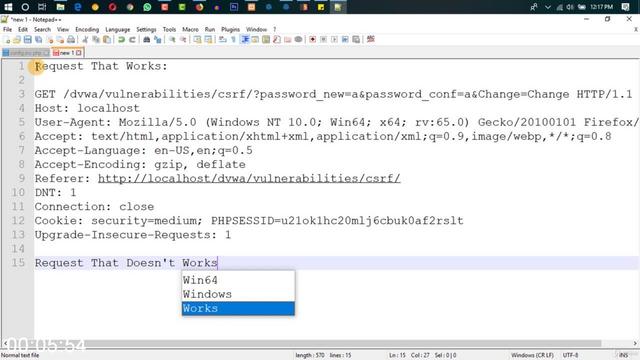The height and width of the screenshot is (360, 640).
Task: Open the Window menu
Action: pos(256,29)
